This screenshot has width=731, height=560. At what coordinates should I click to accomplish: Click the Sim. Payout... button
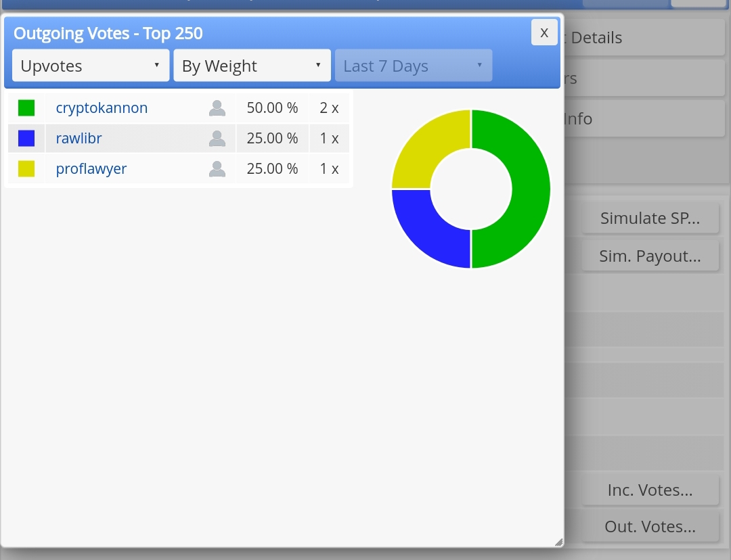point(650,256)
